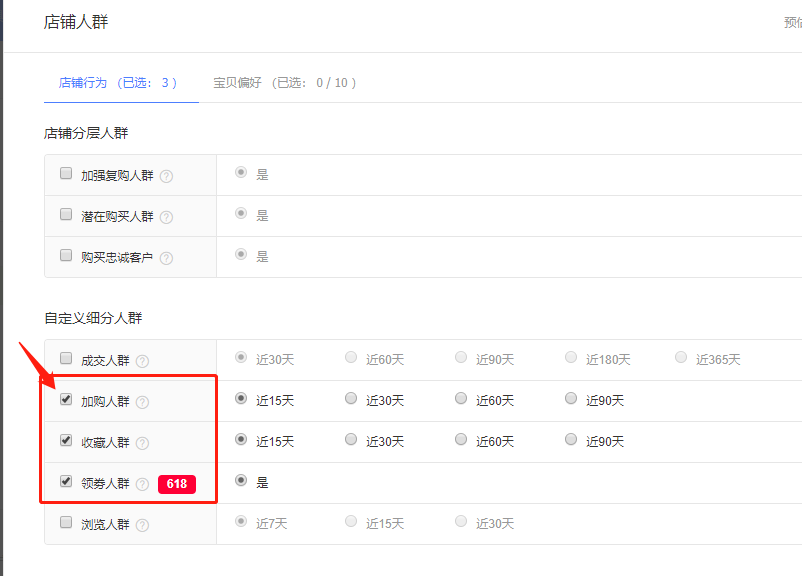Enable the 加强复购人群 checkbox
This screenshot has height=576, width=802.
pyautogui.click(x=66, y=174)
